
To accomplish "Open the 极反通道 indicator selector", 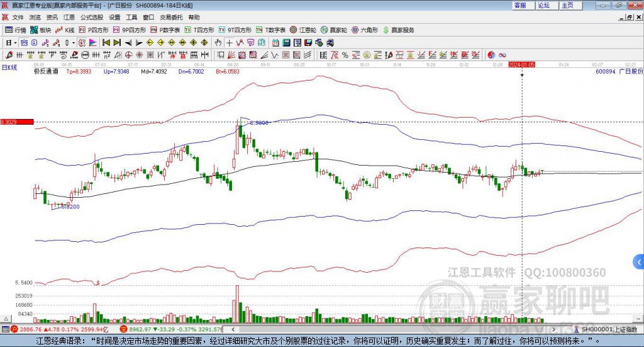I will pyautogui.click(x=46, y=72).
